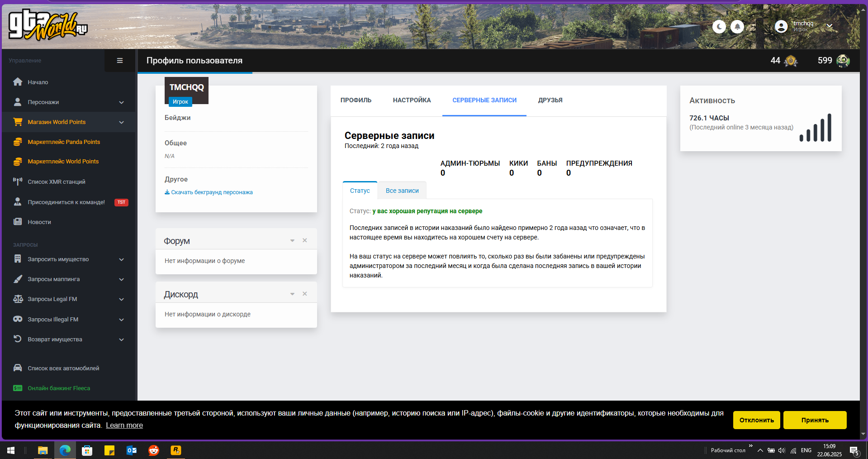Open Онлайн банкинг Fleeca link
Viewport: 868px width, 459px height.
pos(59,388)
